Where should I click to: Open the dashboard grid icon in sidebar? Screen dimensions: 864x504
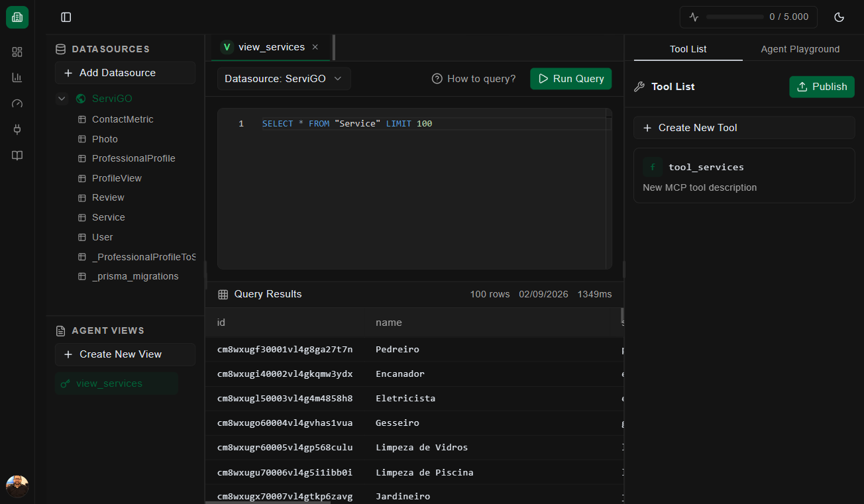[x=17, y=52]
